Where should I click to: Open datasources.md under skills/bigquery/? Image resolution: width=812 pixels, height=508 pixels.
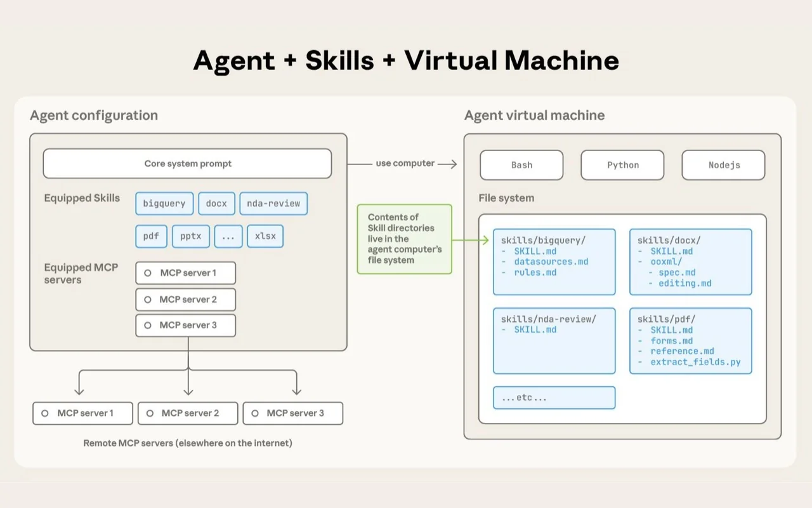551,262
